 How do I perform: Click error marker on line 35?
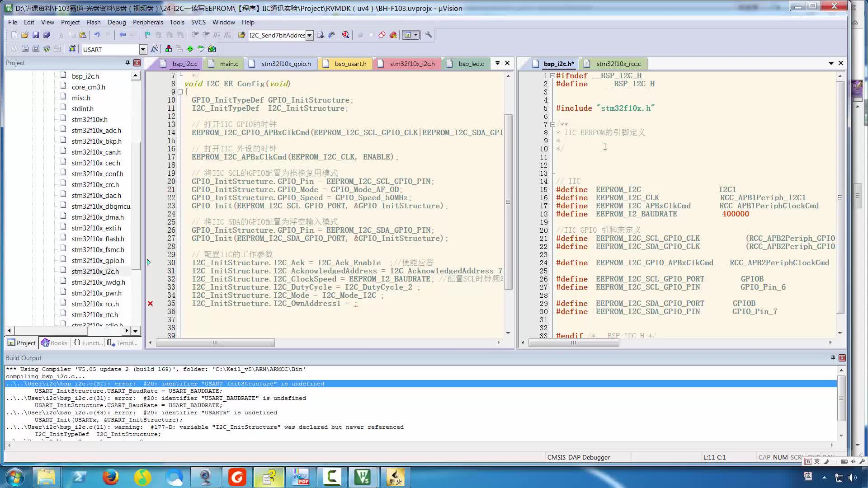[150, 304]
